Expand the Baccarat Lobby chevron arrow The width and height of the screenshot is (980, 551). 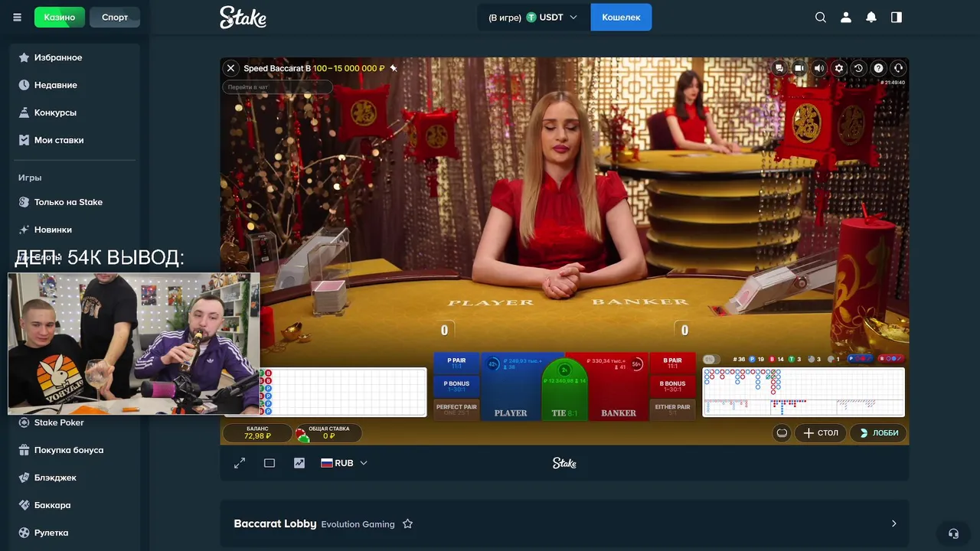893,523
